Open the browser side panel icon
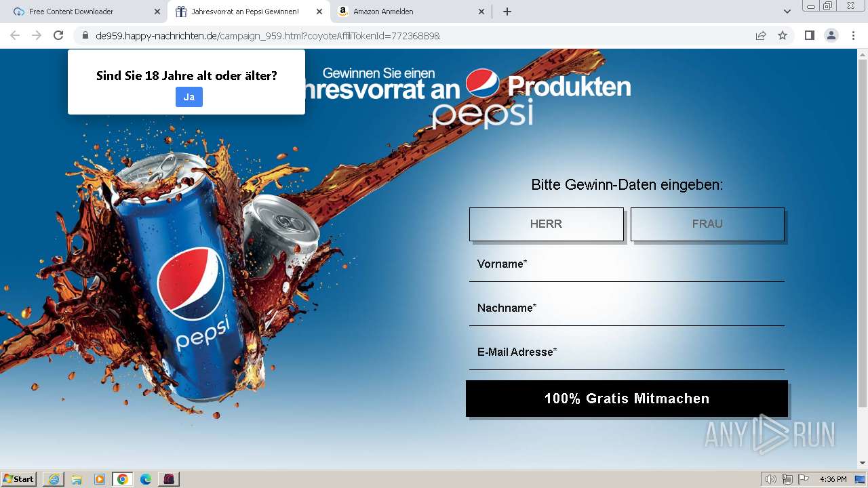The height and width of the screenshot is (488, 868). pyautogui.click(x=809, y=35)
